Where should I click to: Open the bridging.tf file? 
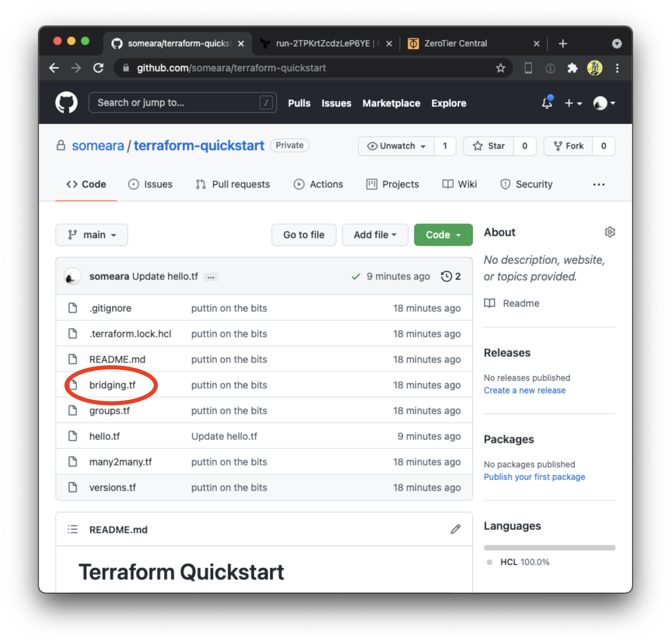[x=114, y=385]
